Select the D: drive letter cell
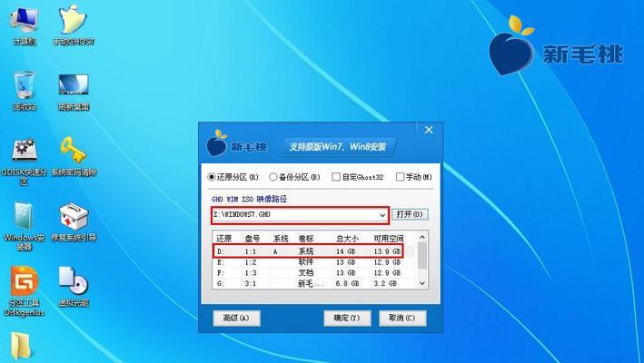 [220, 251]
